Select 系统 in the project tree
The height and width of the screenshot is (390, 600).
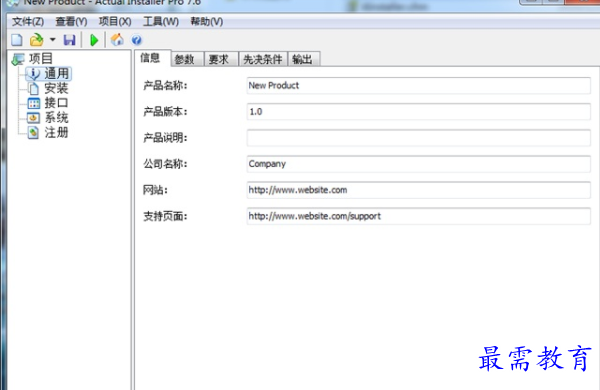click(56, 117)
